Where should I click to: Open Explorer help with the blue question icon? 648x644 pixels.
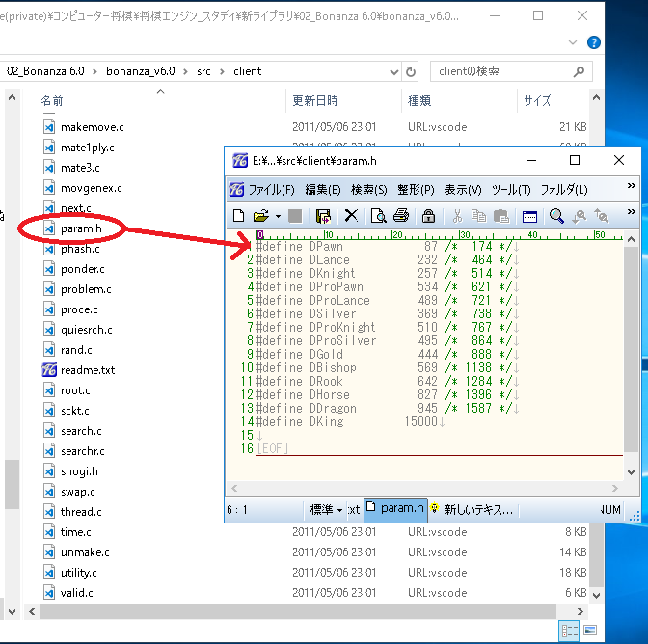[593, 42]
